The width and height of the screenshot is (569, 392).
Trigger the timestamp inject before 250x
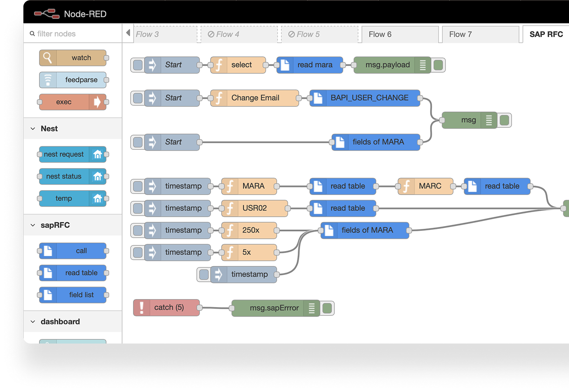coord(137,230)
